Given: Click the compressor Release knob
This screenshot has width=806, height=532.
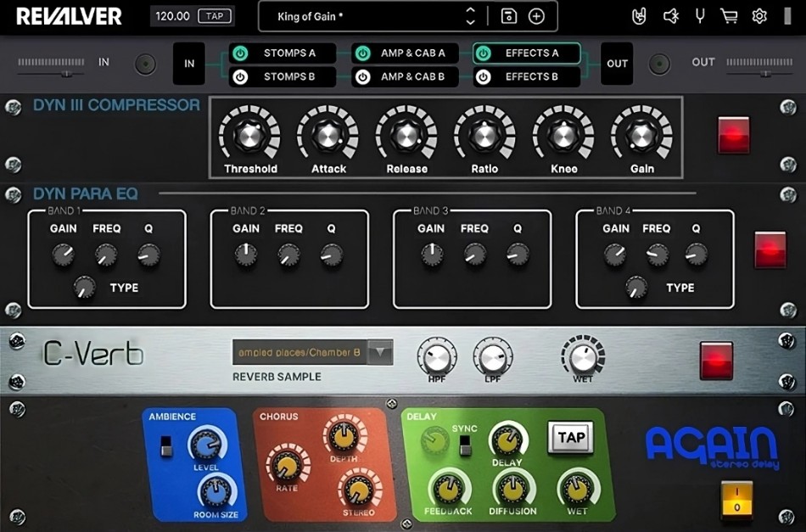Looking at the screenshot, I should click(x=406, y=136).
